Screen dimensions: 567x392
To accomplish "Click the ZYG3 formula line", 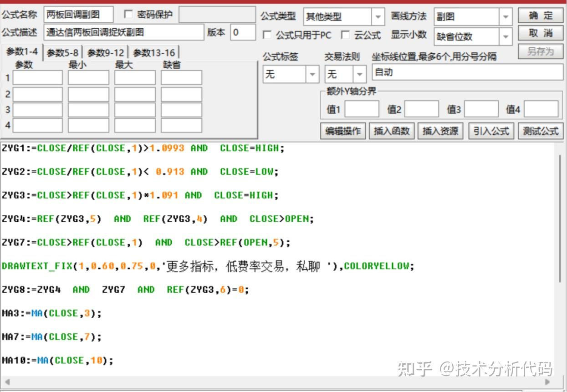I will coord(140,195).
